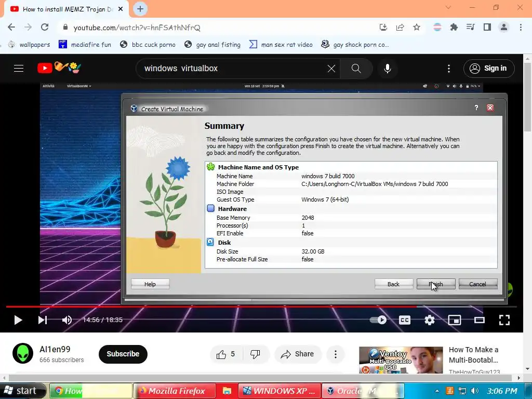532x399 pixels.
Task: Open the YouTube hamburger guide menu
Action: pos(19,69)
